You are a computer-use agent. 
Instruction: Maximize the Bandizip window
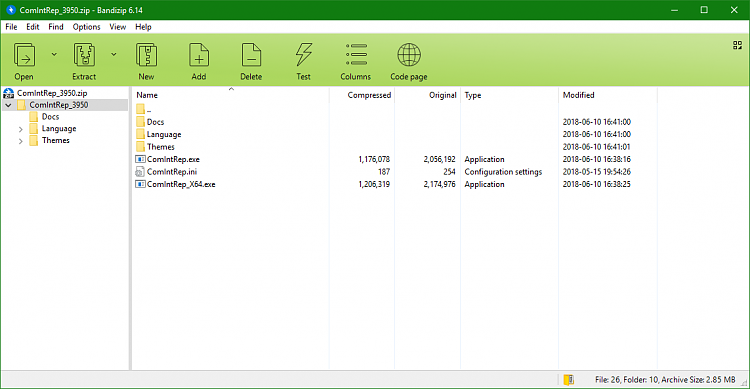[704, 10]
